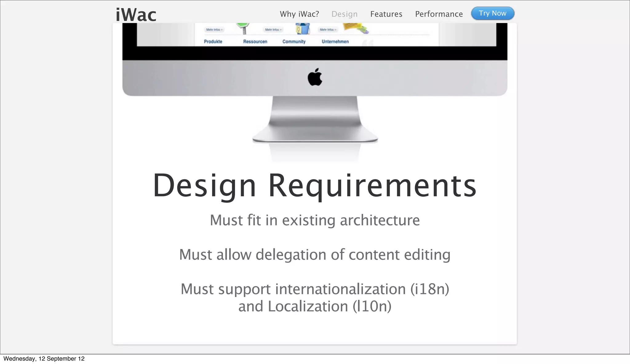Click the Mehr Infos button above Community
Screen dimensions: 630x364
click(x=273, y=30)
